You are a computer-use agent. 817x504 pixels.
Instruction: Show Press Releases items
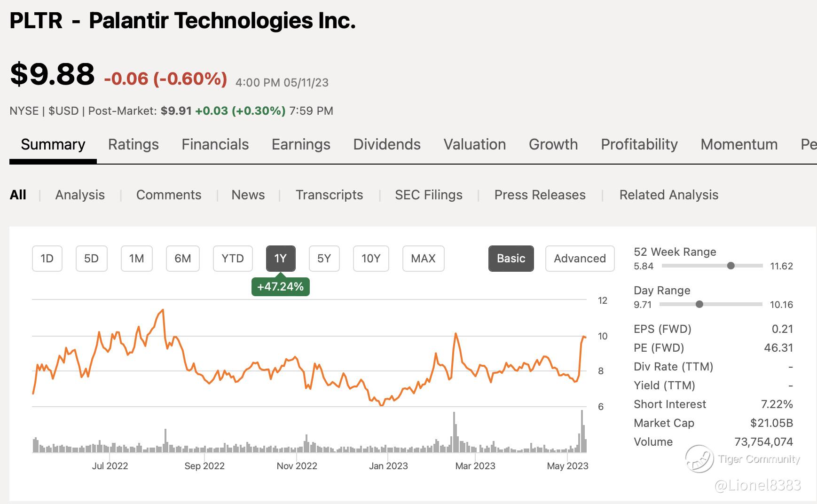pyautogui.click(x=540, y=195)
